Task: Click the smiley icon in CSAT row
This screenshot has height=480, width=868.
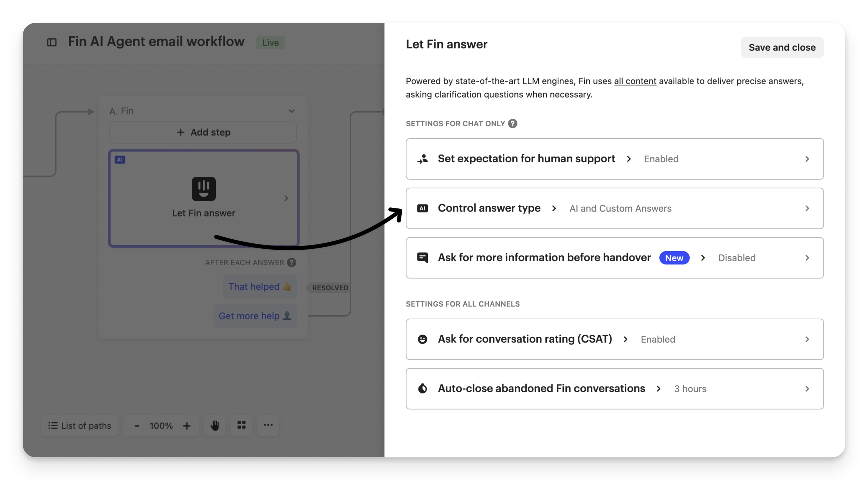Action: pyautogui.click(x=422, y=339)
